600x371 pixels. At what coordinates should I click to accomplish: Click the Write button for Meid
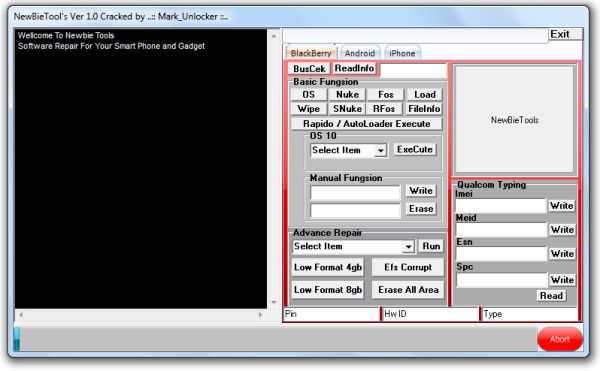(562, 230)
